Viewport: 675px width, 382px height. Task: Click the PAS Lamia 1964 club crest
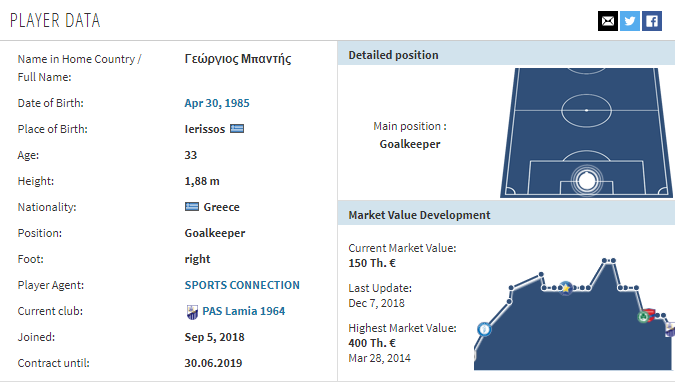point(192,311)
